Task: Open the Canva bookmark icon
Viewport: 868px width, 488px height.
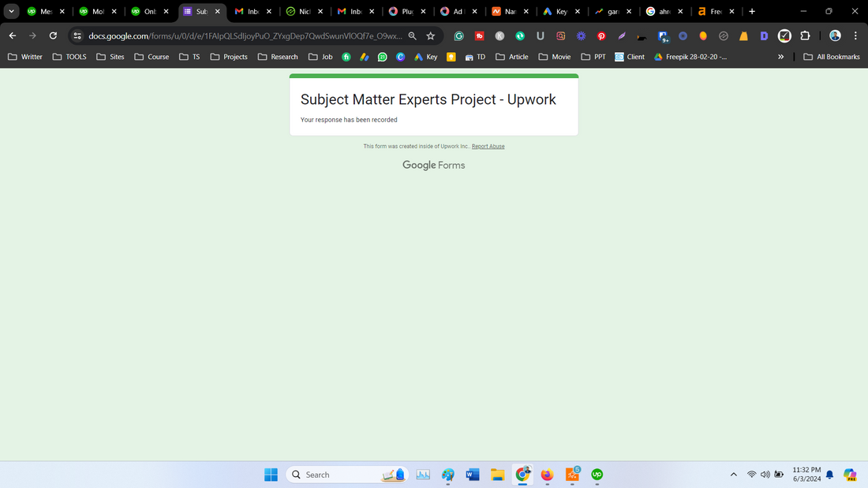Action: 400,57
